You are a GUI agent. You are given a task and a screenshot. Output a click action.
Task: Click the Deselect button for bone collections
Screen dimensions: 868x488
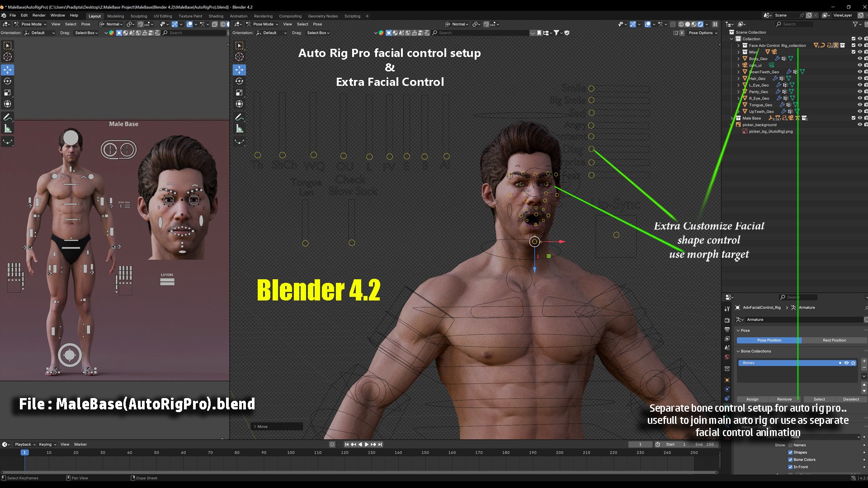click(851, 399)
